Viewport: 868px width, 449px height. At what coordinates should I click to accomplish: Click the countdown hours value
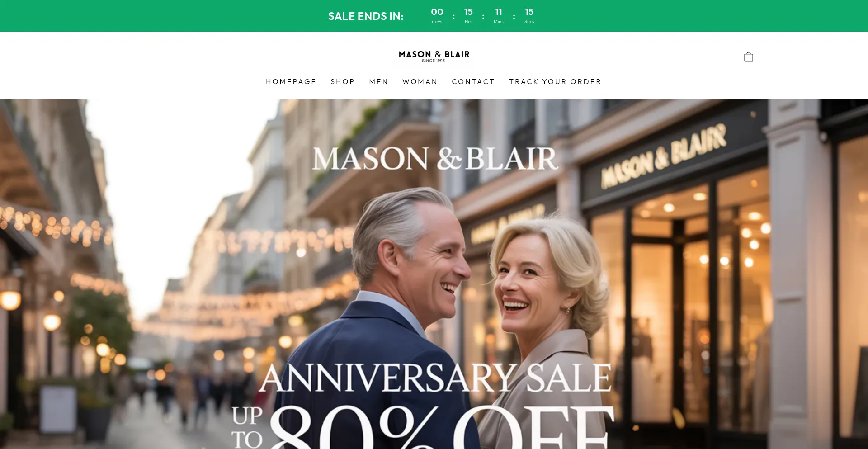click(468, 12)
